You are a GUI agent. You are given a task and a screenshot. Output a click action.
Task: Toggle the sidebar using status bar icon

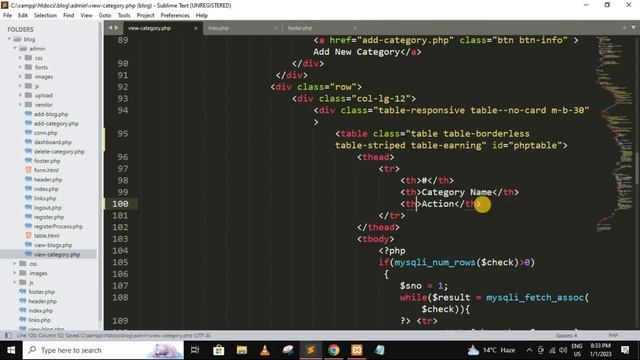[8, 336]
